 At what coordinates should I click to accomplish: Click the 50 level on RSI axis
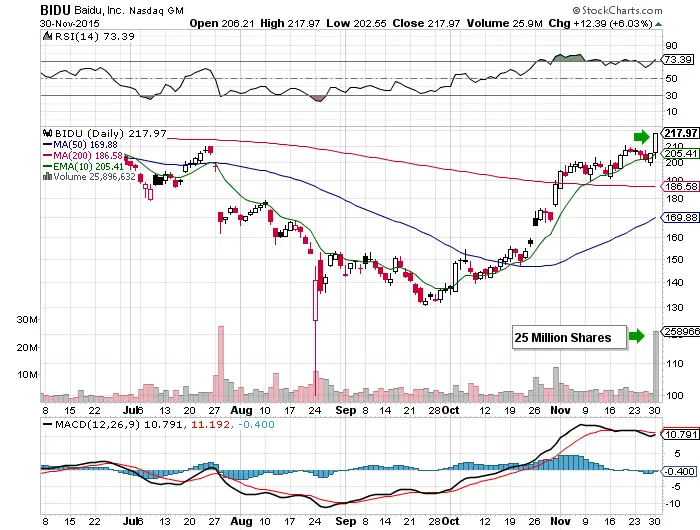pos(671,79)
